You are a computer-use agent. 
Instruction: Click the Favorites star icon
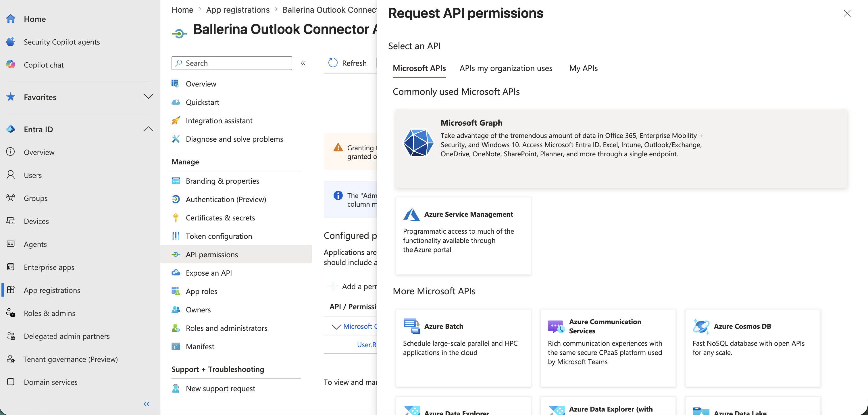10,97
